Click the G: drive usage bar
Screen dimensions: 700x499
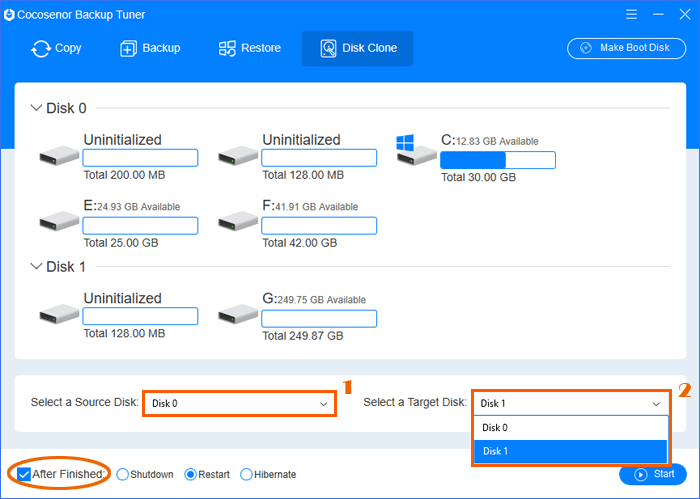319,319
